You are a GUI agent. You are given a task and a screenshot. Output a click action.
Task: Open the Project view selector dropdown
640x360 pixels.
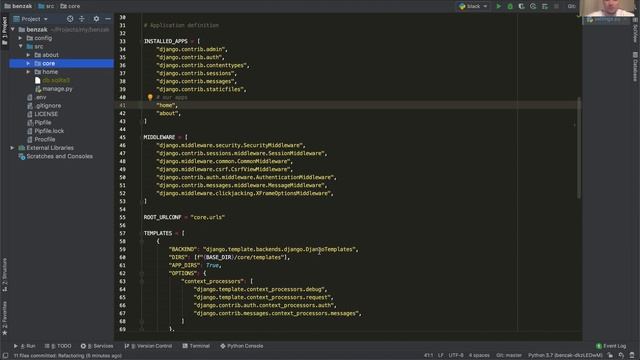coord(31,19)
